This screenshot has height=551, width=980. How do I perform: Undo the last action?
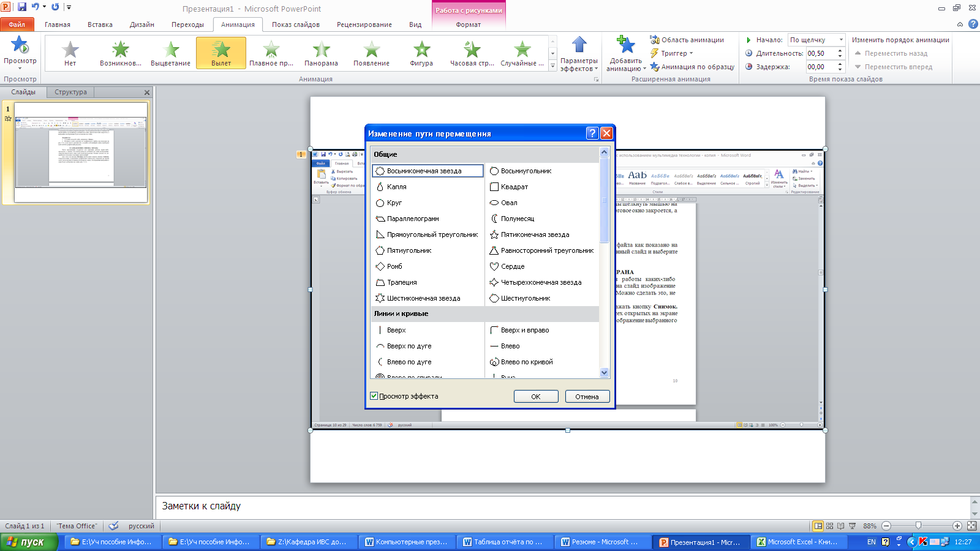click(36, 7)
